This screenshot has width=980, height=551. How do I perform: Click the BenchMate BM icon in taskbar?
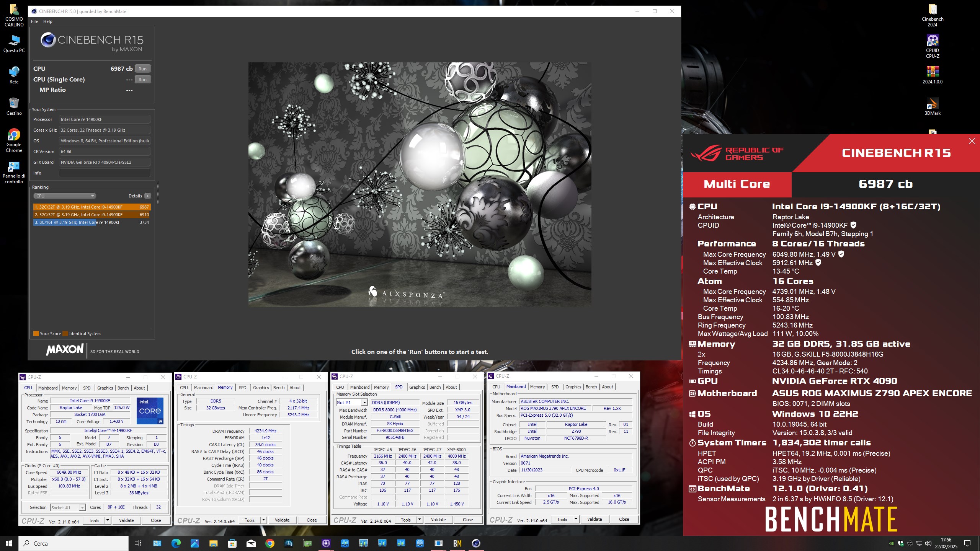tap(457, 543)
